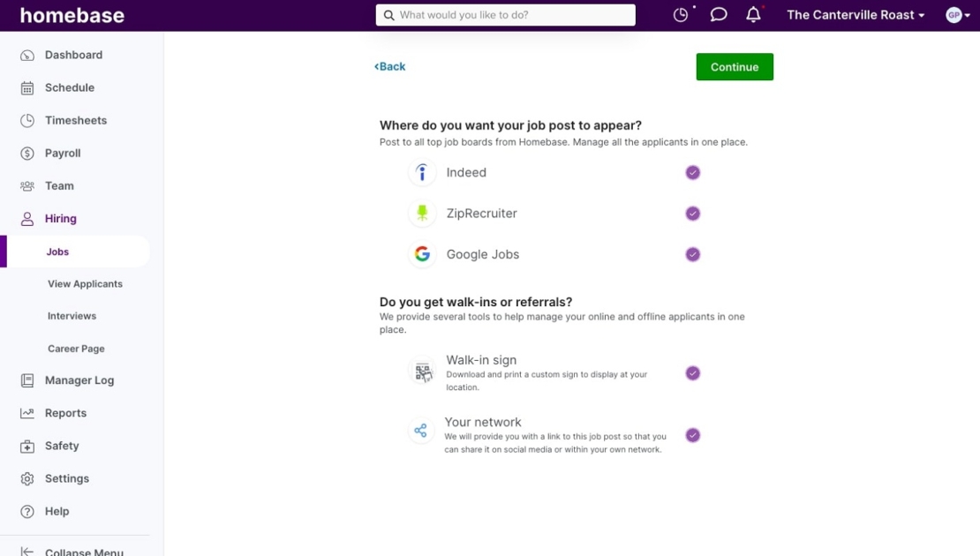The height and width of the screenshot is (556, 980).
Task: Click the search bar asking what you'd like to do
Action: tap(505, 14)
